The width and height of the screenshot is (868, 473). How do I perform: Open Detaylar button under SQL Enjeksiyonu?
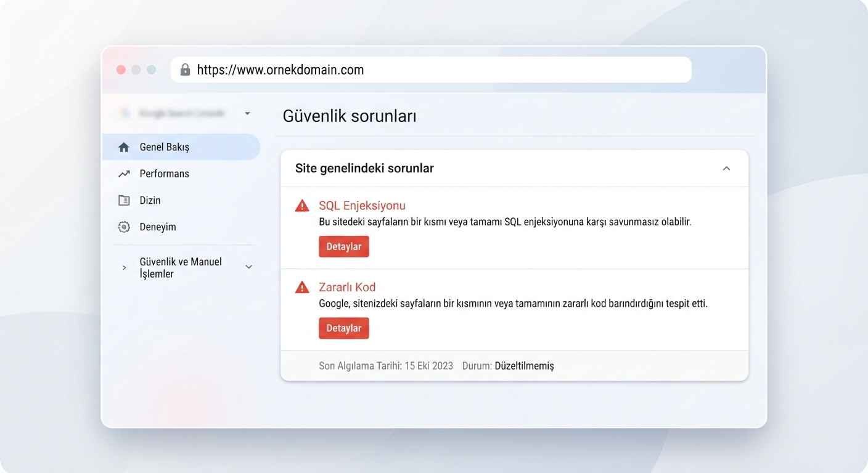coord(344,246)
